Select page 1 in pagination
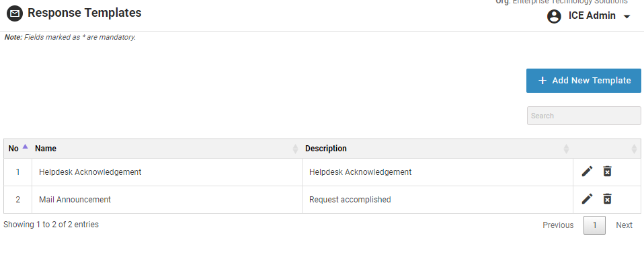Viewport: 644px width, 271px height. point(594,225)
